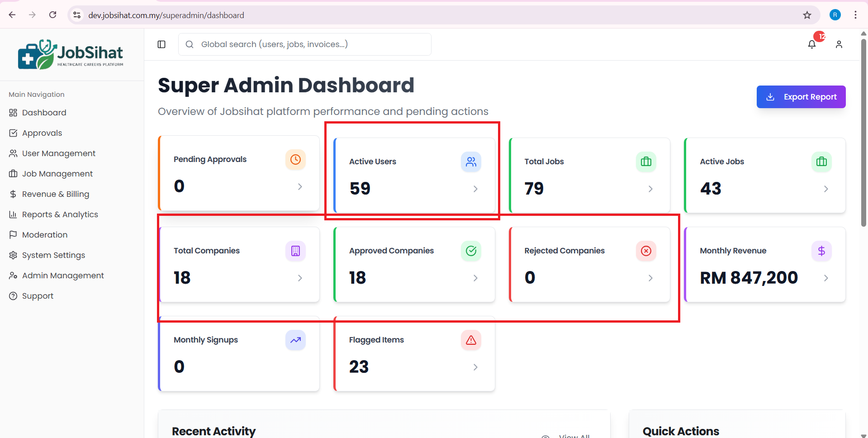Open Approvals in the sidebar
Screen dimensions: 868x438
(x=42, y=133)
